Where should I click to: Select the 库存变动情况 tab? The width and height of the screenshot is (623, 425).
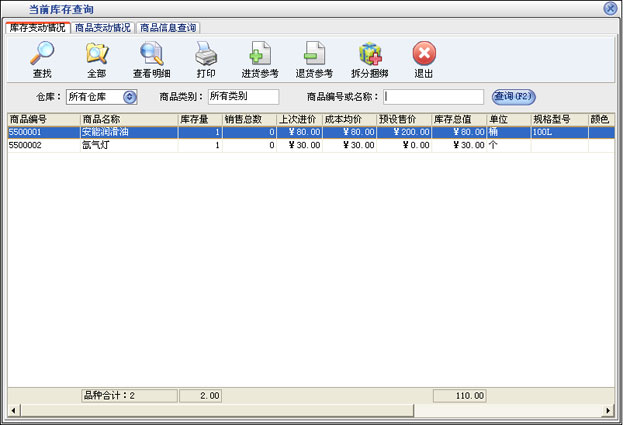(37, 27)
